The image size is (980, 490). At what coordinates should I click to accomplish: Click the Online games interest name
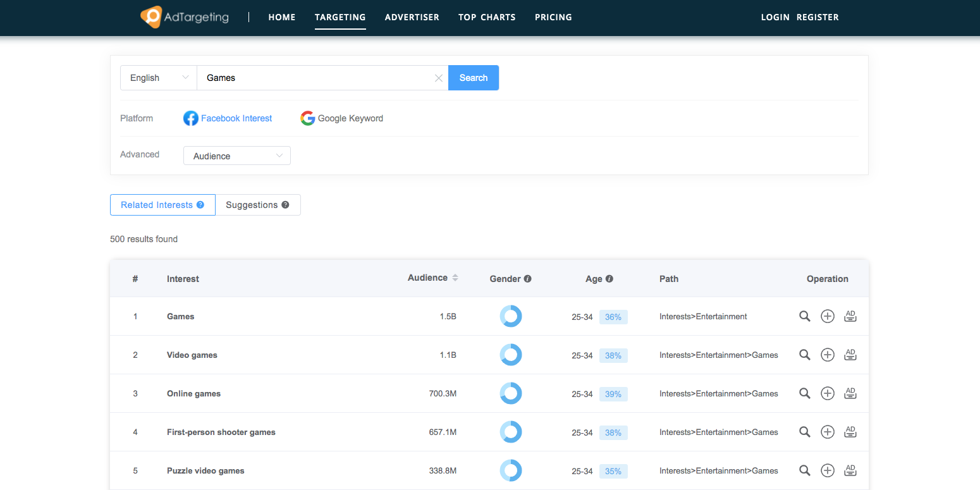[194, 393]
